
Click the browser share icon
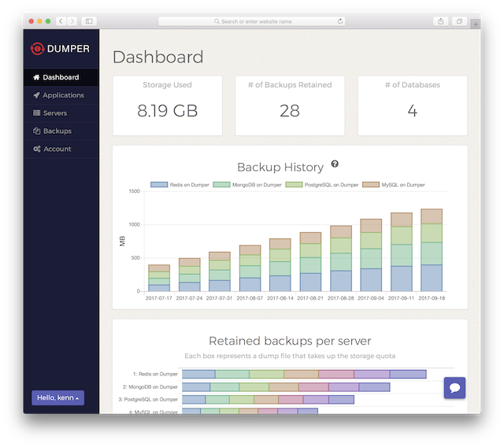441,21
